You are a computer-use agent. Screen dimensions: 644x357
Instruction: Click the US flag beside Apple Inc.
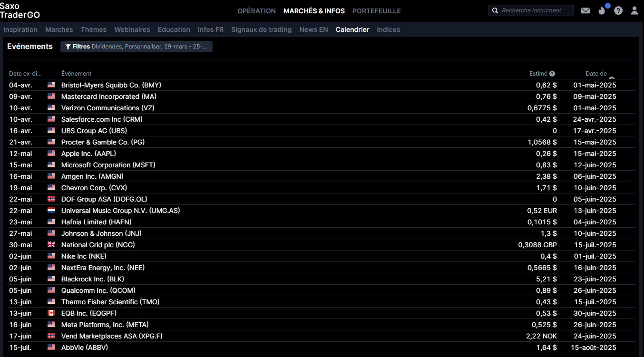click(x=51, y=154)
